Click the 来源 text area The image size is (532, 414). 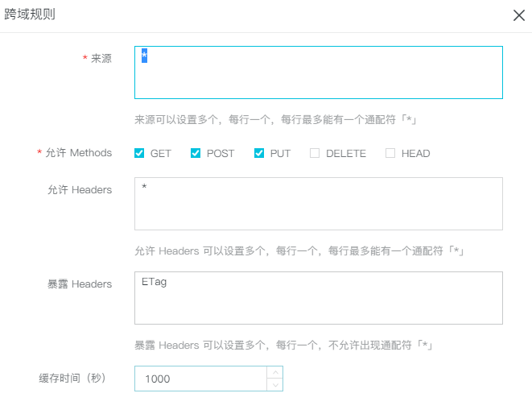[318, 72]
